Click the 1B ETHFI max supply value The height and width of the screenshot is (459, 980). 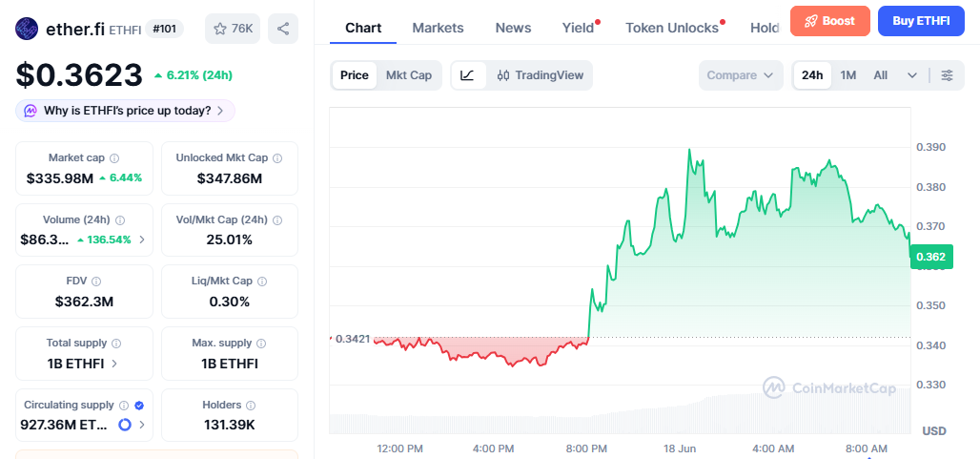click(230, 364)
